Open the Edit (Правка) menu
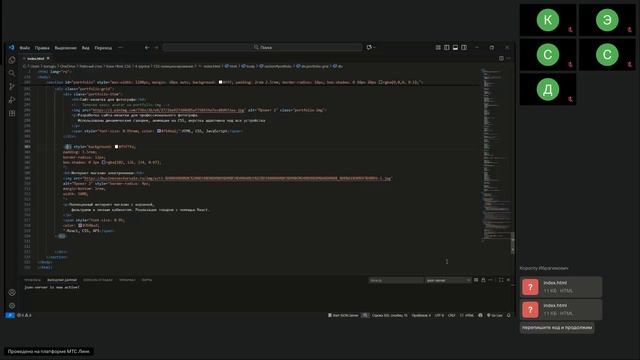 click(x=42, y=48)
